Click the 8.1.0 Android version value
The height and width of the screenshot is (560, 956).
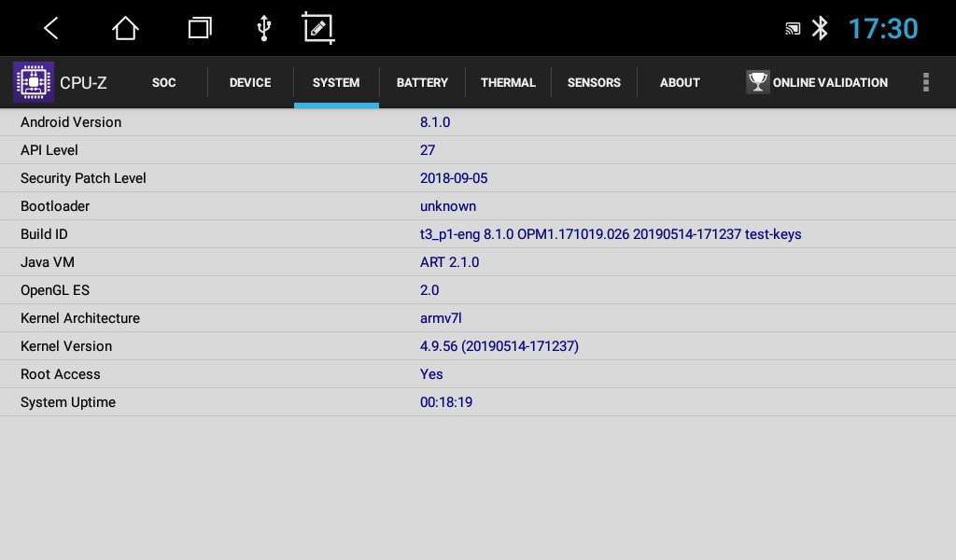(x=435, y=122)
